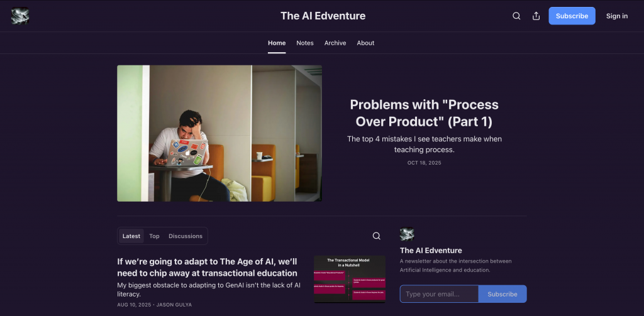Image resolution: width=644 pixels, height=316 pixels.
Task: Switch to the Archive tab
Action: point(335,43)
